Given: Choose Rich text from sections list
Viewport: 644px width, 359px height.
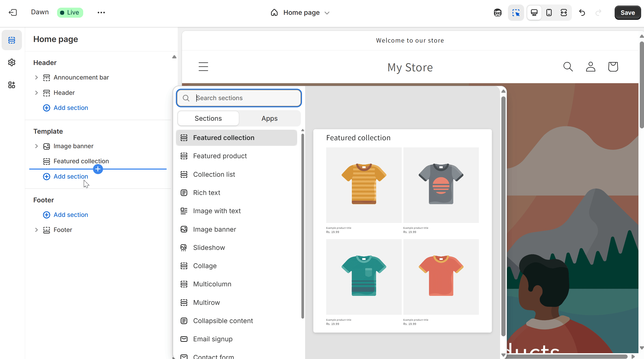Looking at the screenshot, I should click(x=207, y=193).
